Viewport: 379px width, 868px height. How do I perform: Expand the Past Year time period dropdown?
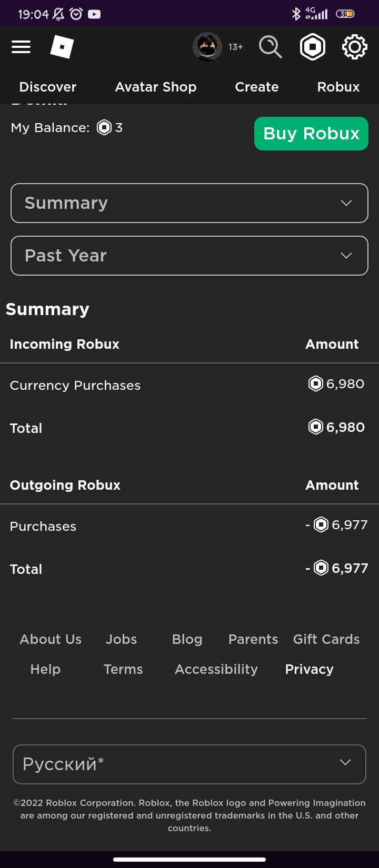tap(189, 256)
